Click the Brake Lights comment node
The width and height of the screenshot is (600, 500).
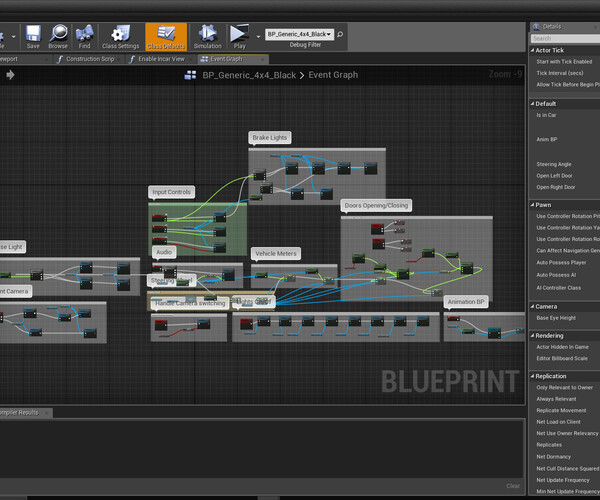pyautogui.click(x=270, y=138)
